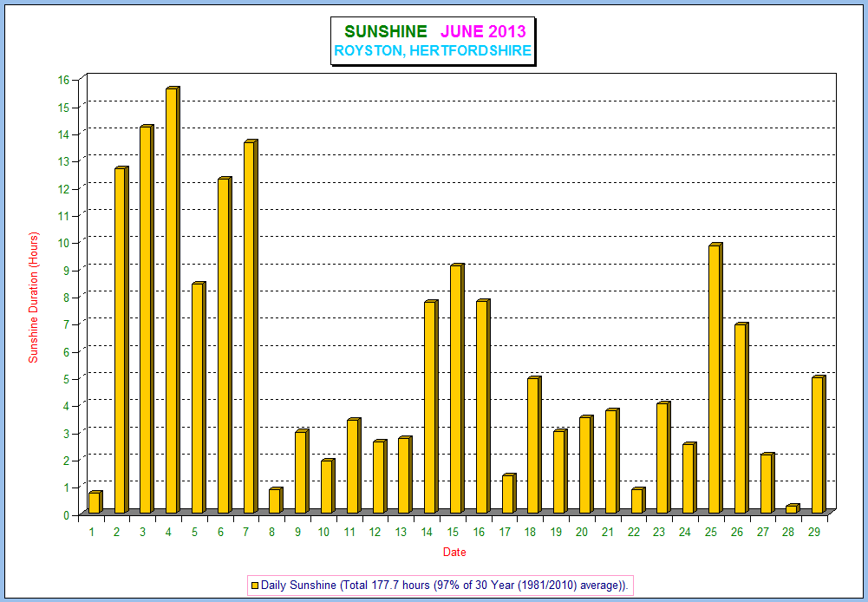This screenshot has width=868, height=602.
Task: Click y-axis tick label '1'
Action: [67, 487]
